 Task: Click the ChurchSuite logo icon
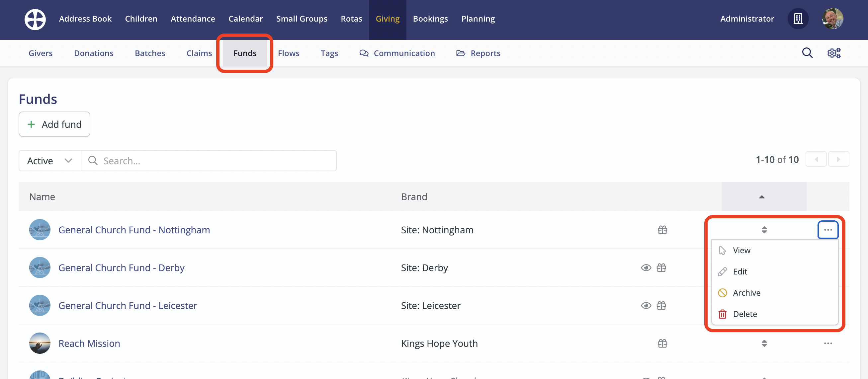coord(35,19)
